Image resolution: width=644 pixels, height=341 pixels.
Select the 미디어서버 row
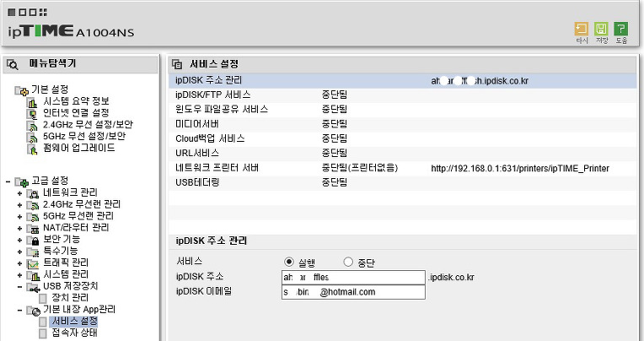(402, 124)
